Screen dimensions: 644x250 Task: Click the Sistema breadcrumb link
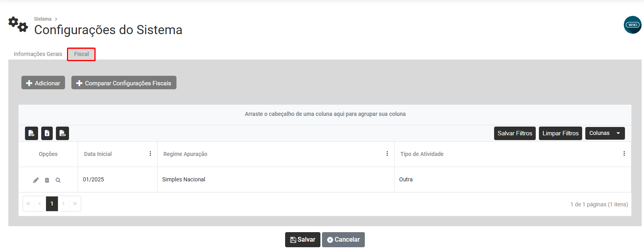[42, 19]
